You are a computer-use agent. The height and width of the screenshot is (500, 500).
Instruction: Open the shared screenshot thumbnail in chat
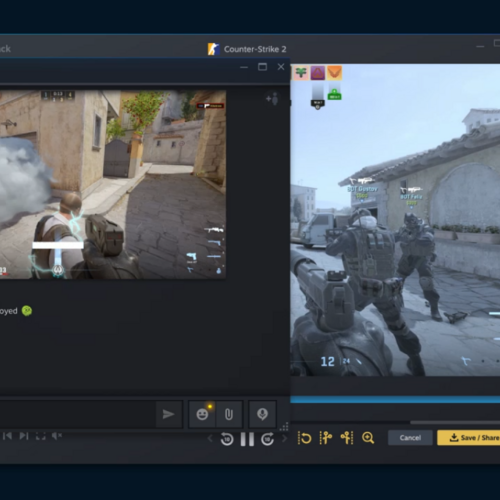point(113,184)
